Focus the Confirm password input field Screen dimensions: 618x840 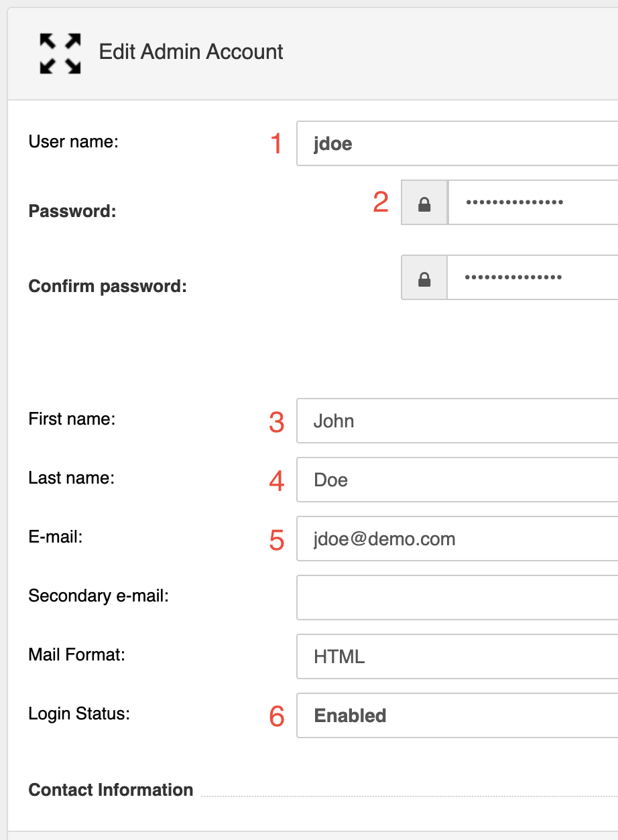(x=533, y=277)
